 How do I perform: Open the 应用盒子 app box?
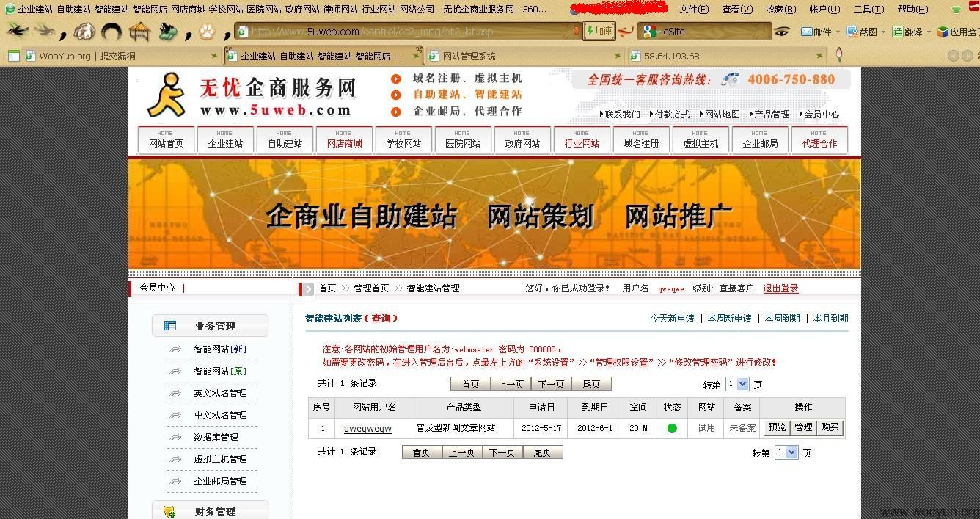tap(958, 32)
